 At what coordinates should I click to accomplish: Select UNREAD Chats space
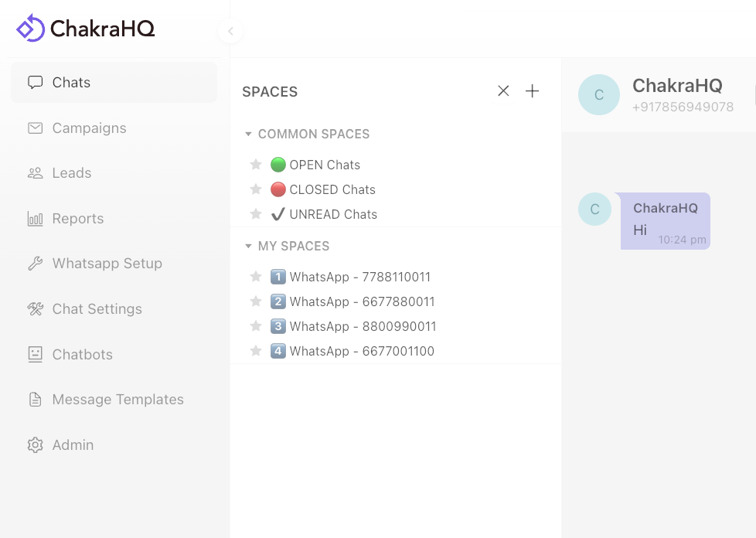(333, 214)
